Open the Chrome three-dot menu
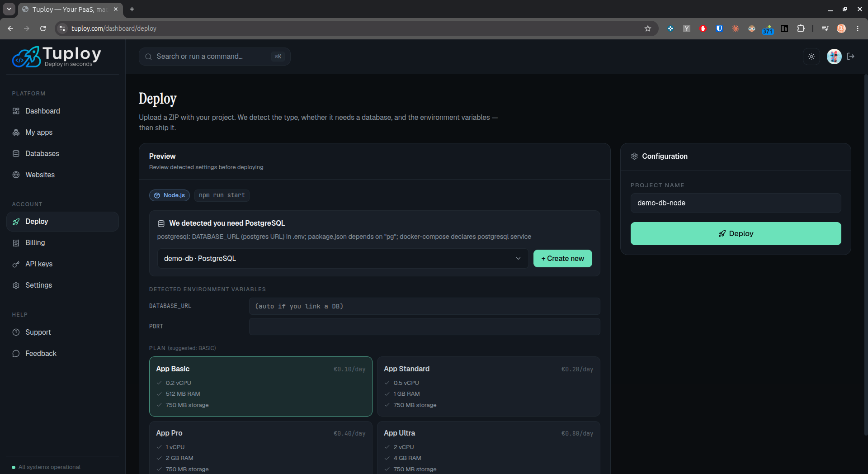 point(858,28)
